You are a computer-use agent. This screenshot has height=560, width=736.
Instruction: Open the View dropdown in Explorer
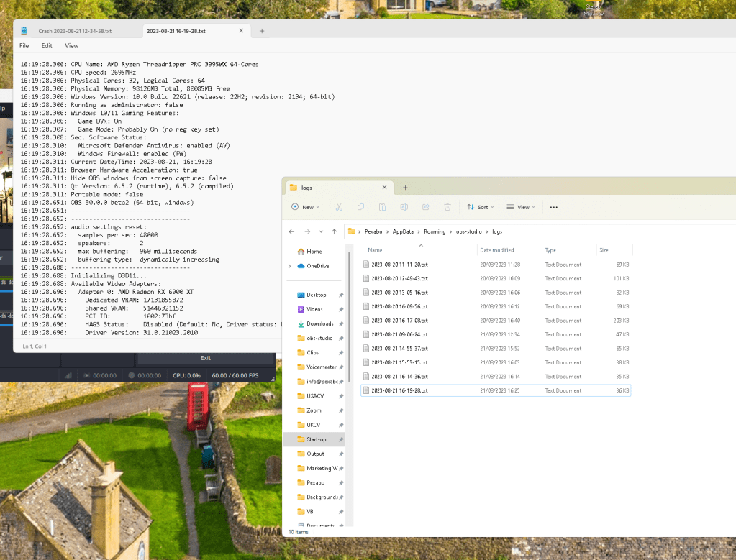[521, 207]
